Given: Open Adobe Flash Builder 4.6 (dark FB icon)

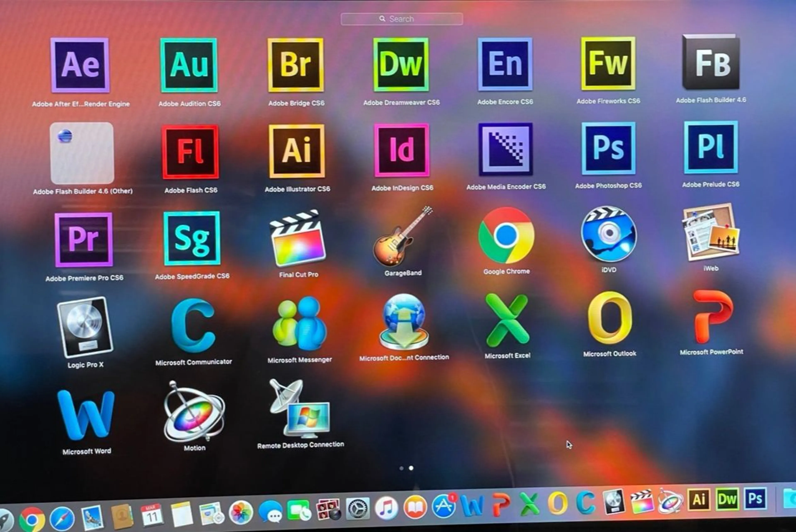Looking at the screenshot, I should tap(711, 62).
